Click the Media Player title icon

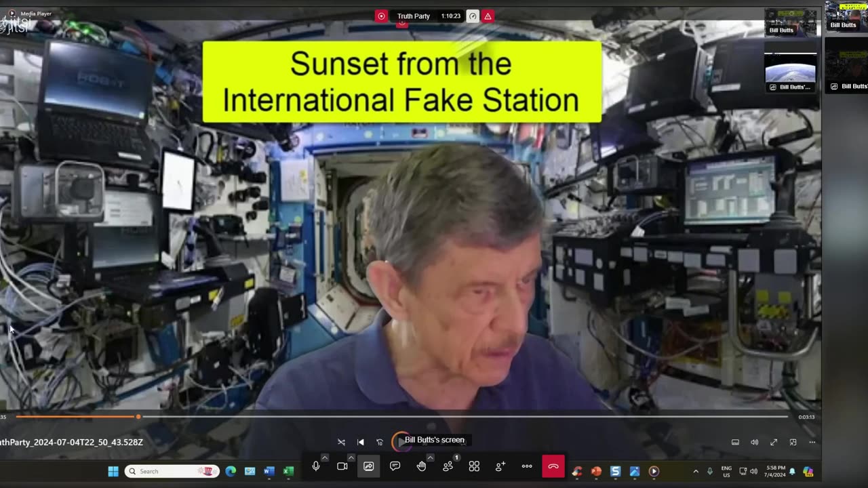[x=14, y=13]
